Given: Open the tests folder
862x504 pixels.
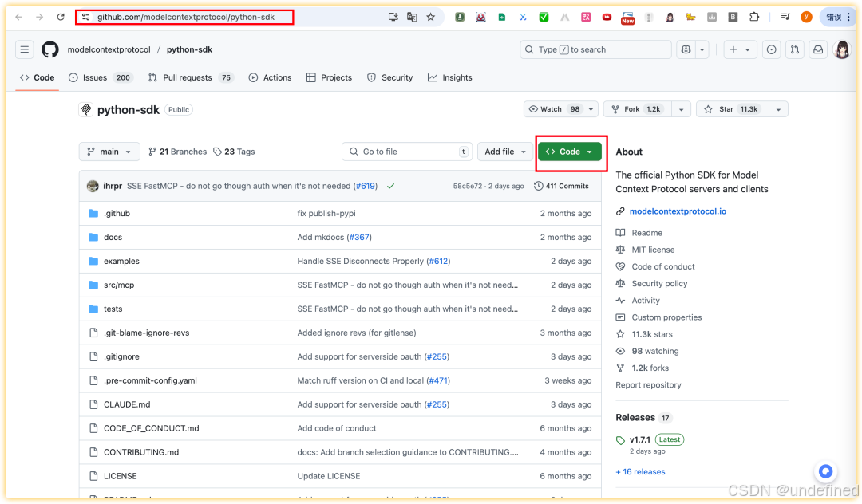Looking at the screenshot, I should 113,309.
